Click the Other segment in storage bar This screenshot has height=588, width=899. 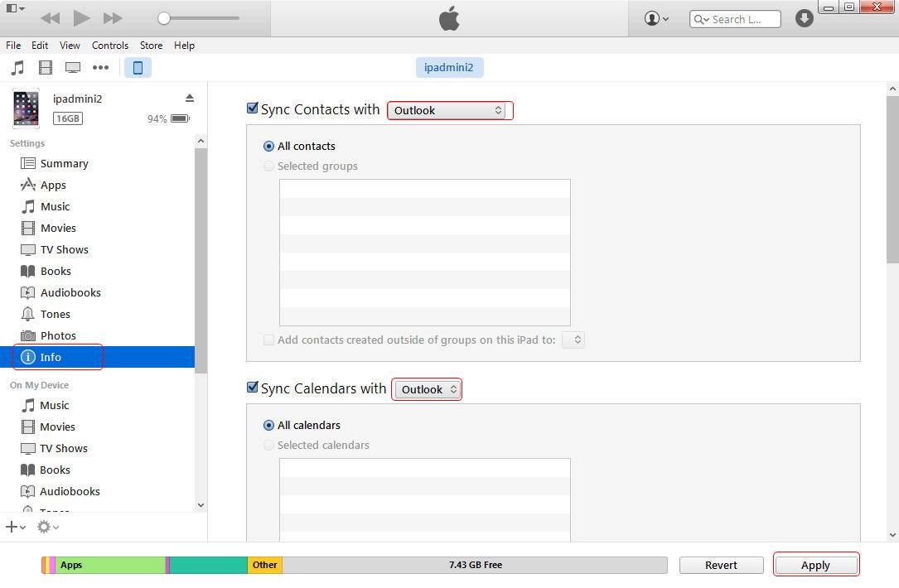(x=265, y=565)
